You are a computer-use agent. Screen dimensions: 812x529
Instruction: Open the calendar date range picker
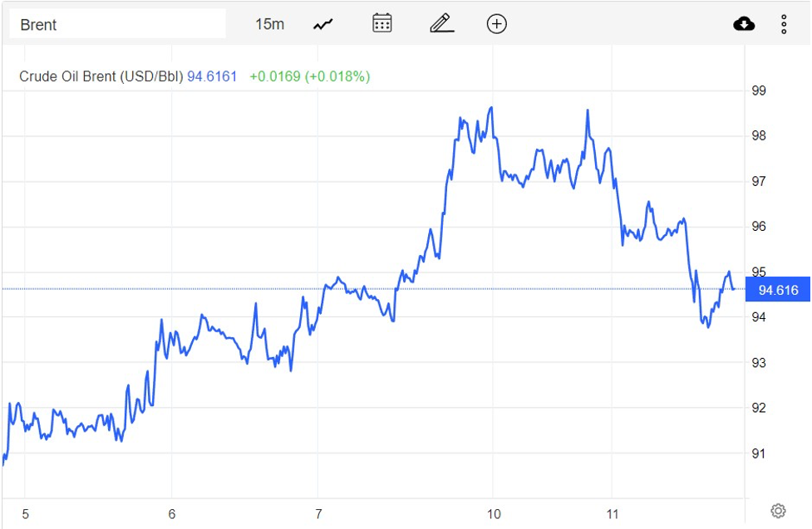(x=381, y=23)
